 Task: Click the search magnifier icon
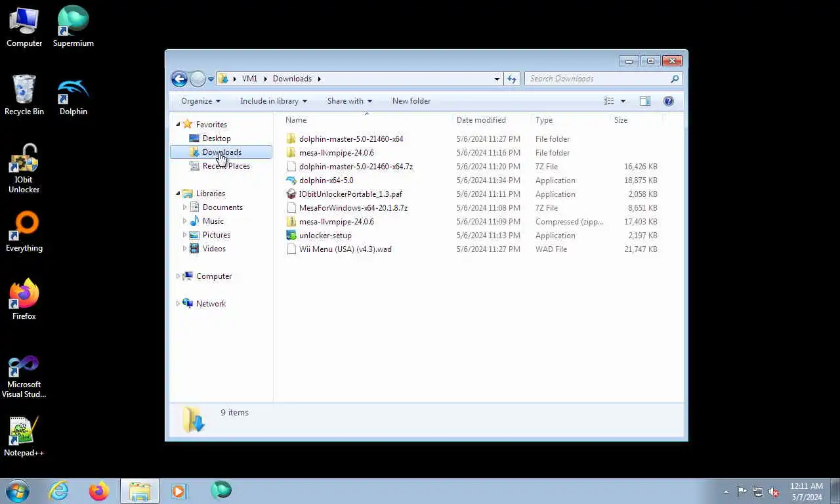[x=675, y=79]
